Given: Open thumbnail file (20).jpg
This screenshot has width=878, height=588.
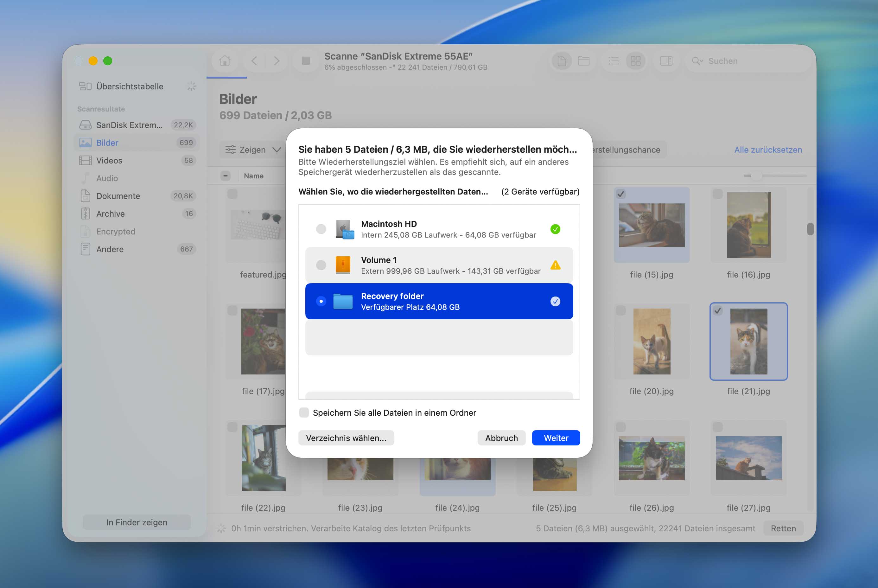Looking at the screenshot, I should coord(652,341).
